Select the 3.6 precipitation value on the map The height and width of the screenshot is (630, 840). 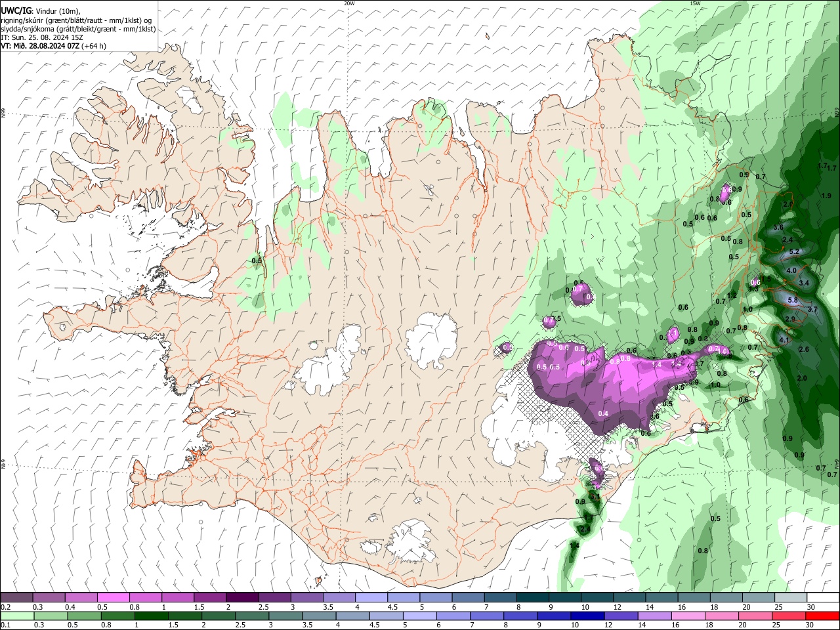(x=778, y=227)
